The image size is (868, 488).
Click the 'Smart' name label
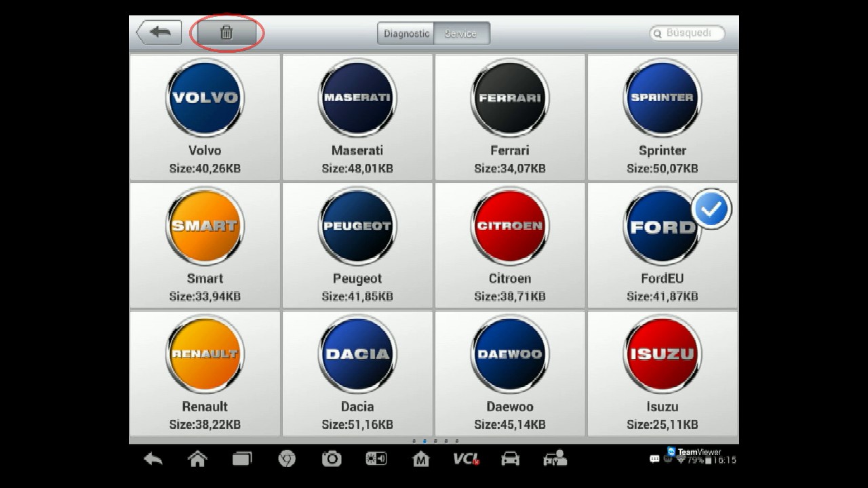(205, 279)
